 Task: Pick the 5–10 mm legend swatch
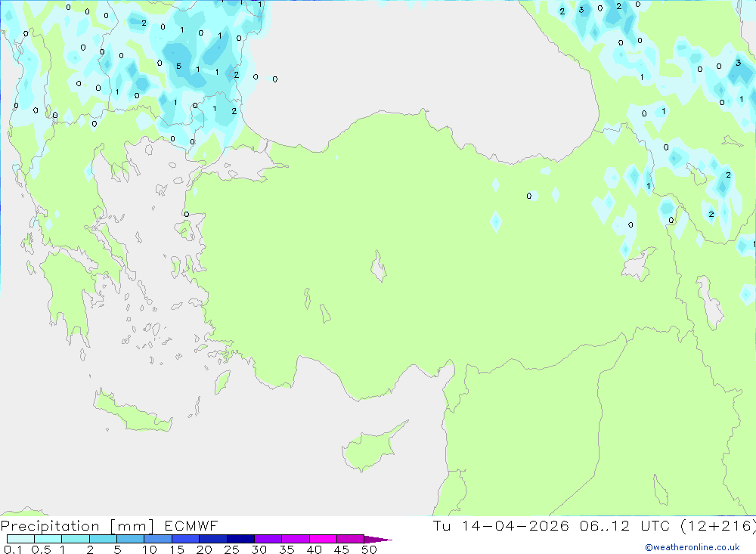point(130,539)
